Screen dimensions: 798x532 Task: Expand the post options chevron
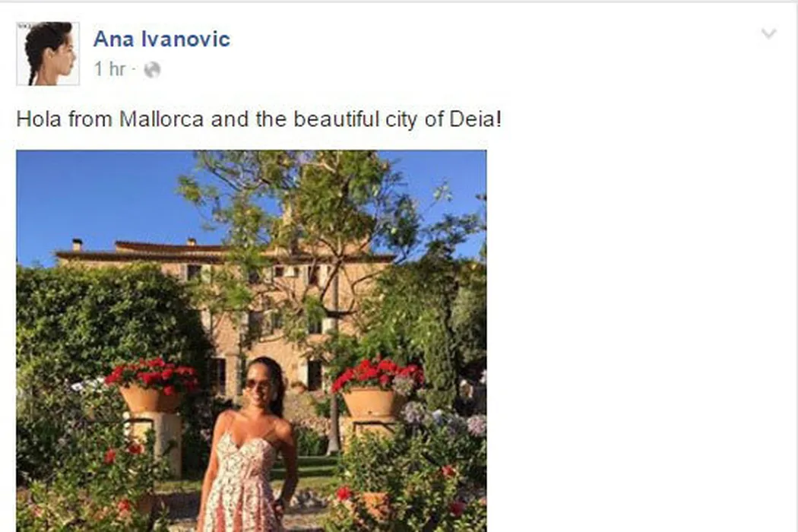[768, 34]
